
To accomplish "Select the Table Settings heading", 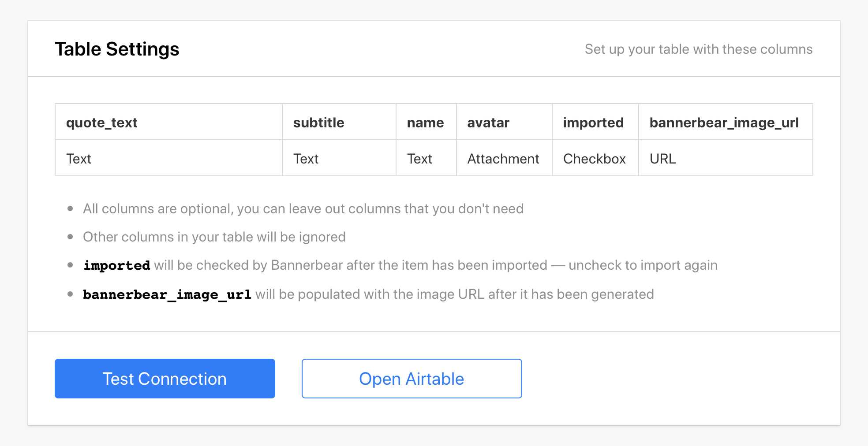I will 117,49.
